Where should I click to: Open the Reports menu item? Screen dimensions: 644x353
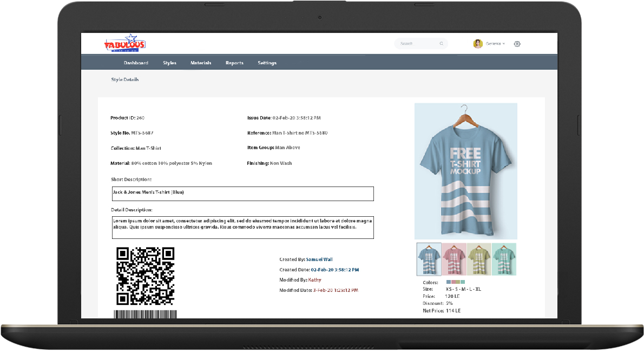click(x=234, y=63)
